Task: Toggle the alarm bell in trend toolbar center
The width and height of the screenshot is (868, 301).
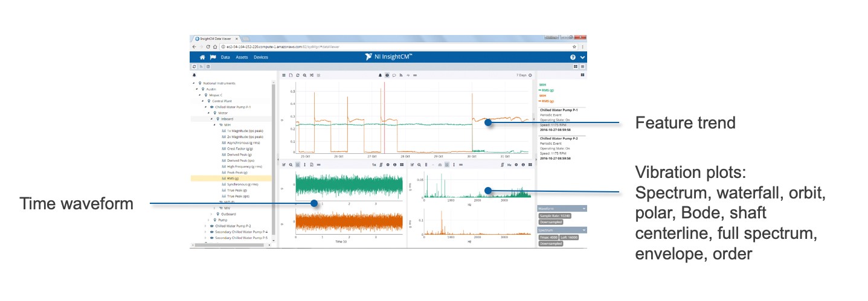Action: tap(380, 75)
